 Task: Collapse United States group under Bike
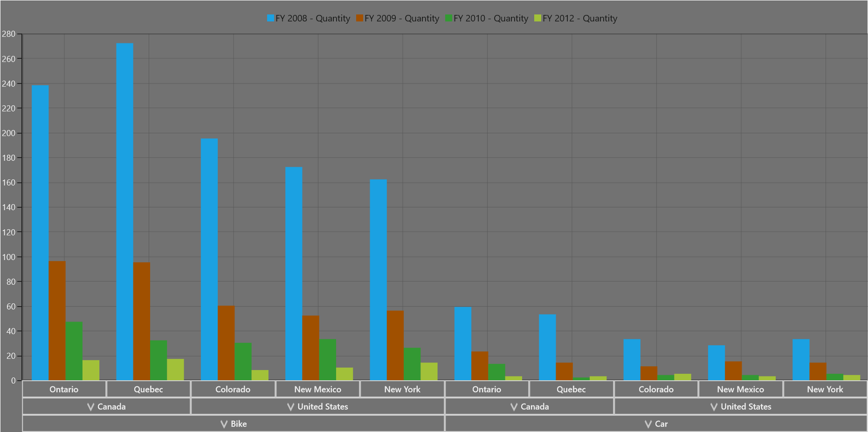290,406
